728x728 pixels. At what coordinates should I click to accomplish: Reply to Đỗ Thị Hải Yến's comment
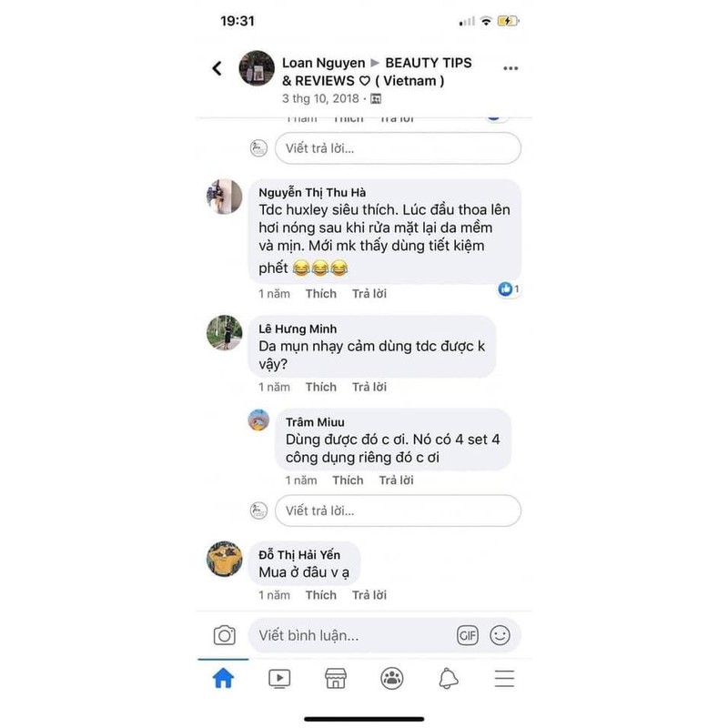pos(369,595)
